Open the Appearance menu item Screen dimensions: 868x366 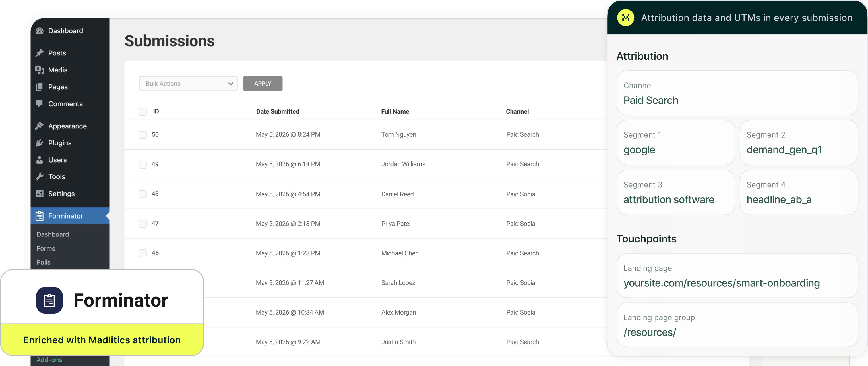click(x=70, y=126)
